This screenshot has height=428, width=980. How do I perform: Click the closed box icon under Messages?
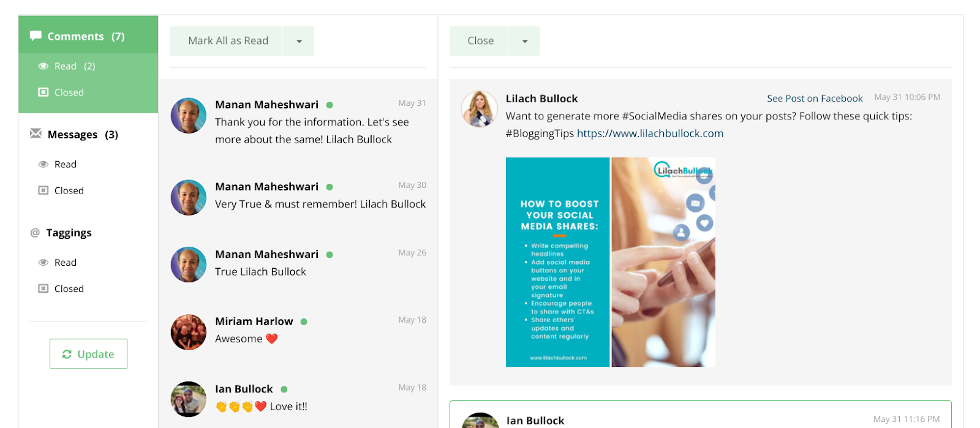[43, 190]
